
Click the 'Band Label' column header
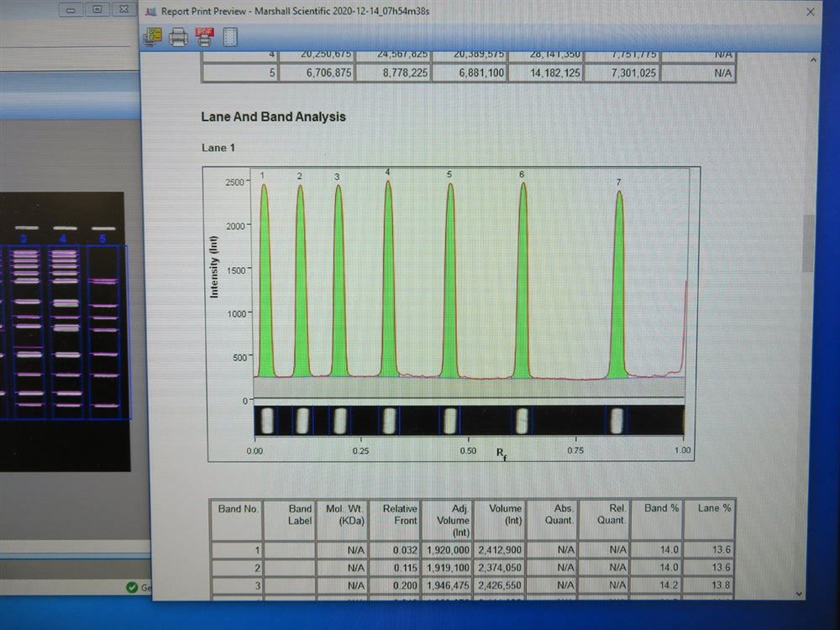[289, 520]
